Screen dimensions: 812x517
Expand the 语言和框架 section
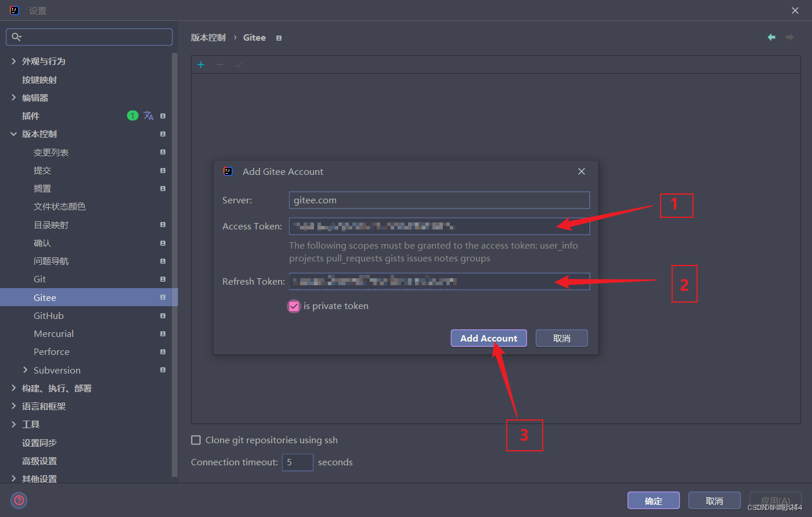coord(13,406)
